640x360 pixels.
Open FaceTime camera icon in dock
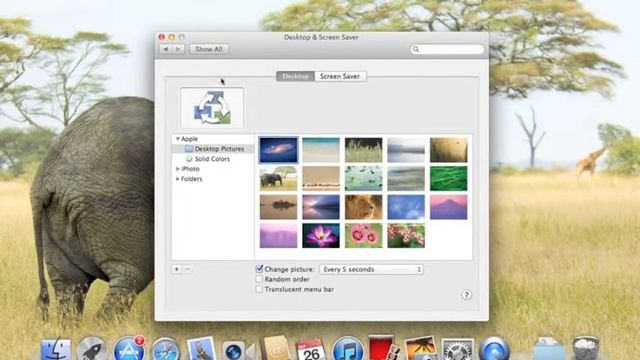coord(239,351)
